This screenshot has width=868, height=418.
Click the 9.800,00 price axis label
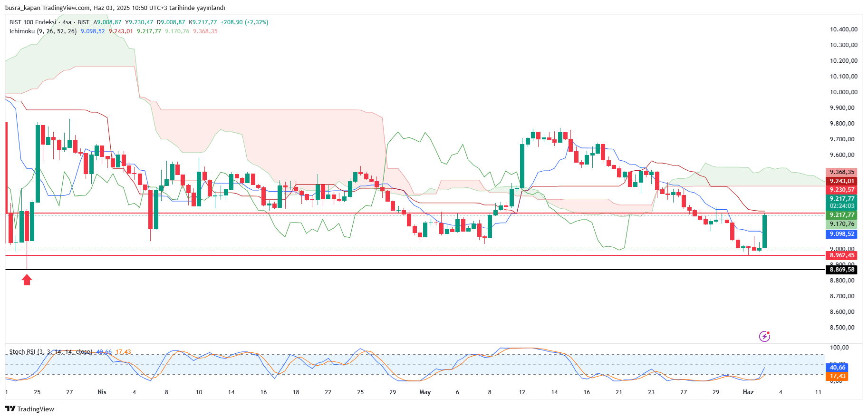(x=842, y=124)
